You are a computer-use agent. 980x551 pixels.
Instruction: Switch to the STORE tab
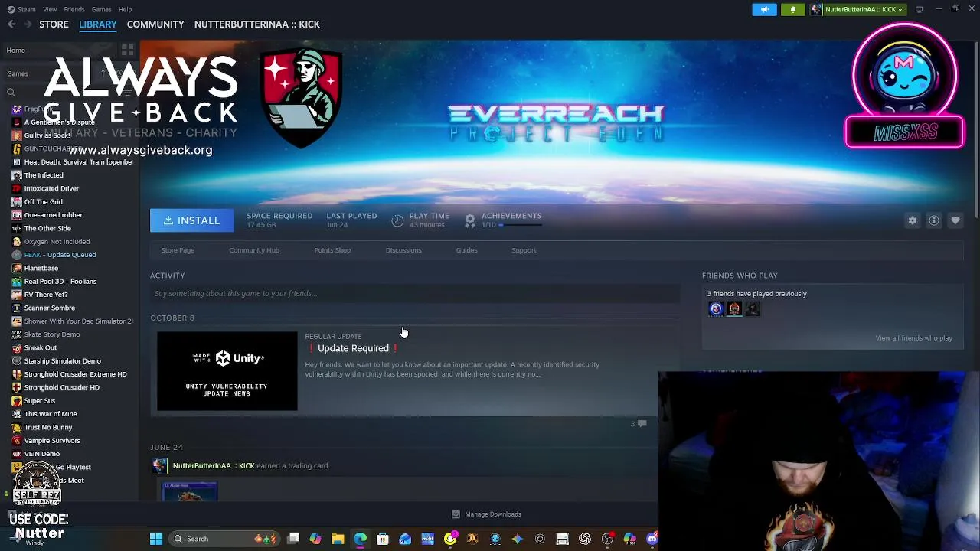click(54, 24)
